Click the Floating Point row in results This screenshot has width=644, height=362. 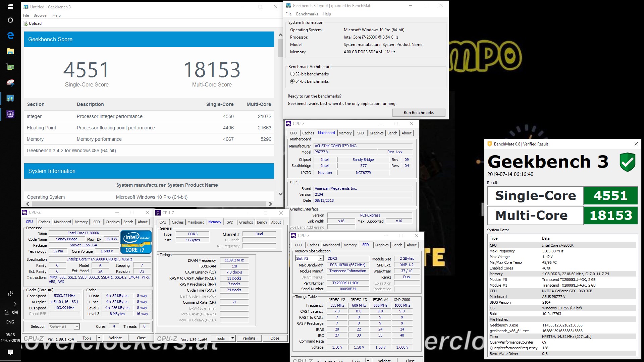pyautogui.click(x=149, y=128)
